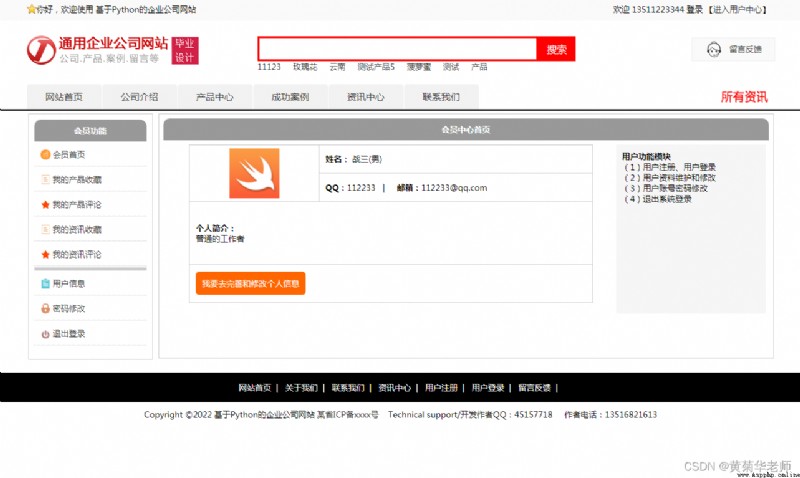Click the 所有资讯 red heading

tap(744, 97)
